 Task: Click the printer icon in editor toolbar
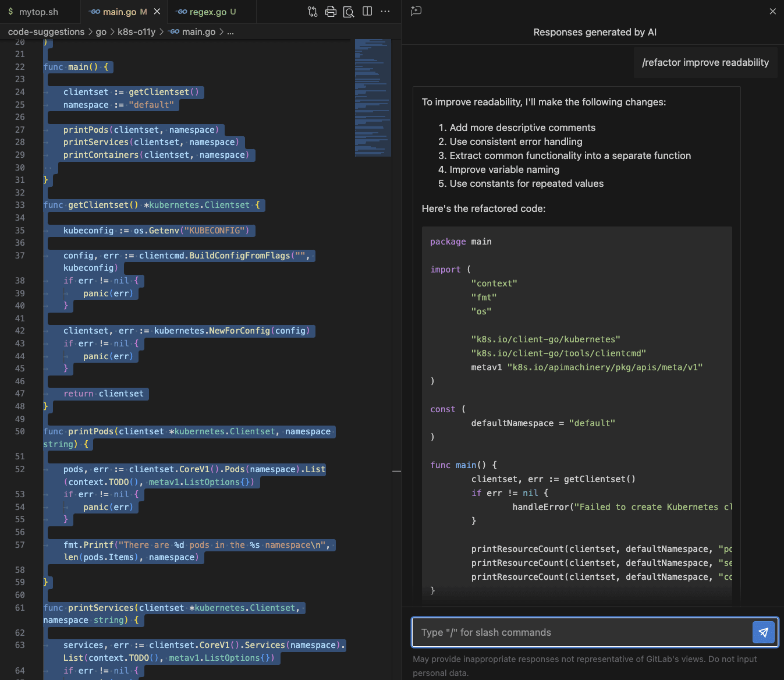coord(331,12)
